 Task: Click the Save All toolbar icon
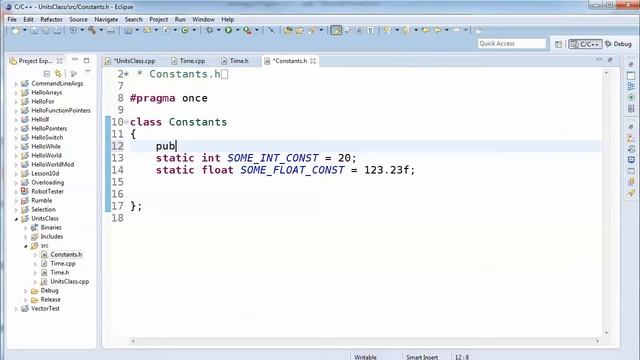pos(46,30)
